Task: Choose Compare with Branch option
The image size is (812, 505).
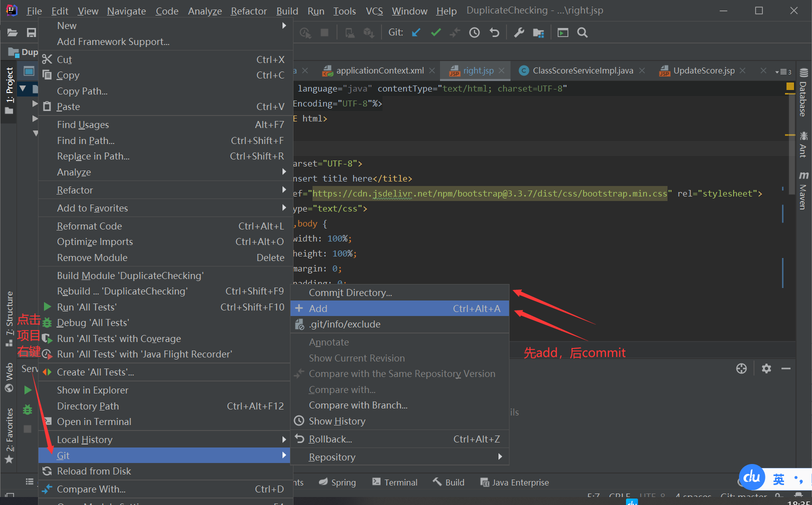Action: pos(400,405)
